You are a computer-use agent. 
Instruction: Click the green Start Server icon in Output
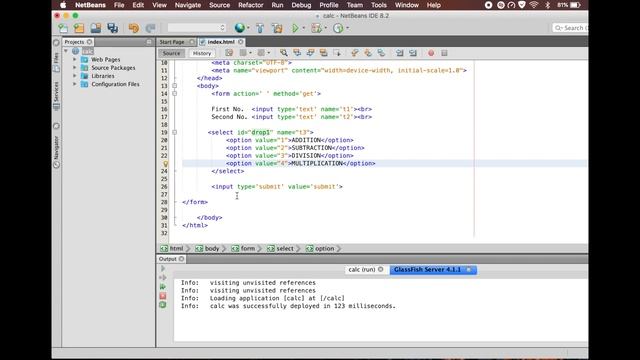pos(162,287)
